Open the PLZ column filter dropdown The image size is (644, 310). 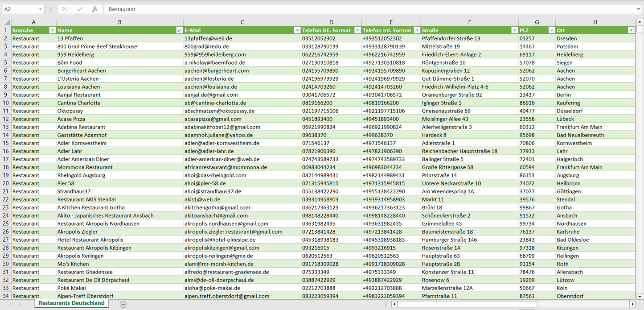point(551,30)
